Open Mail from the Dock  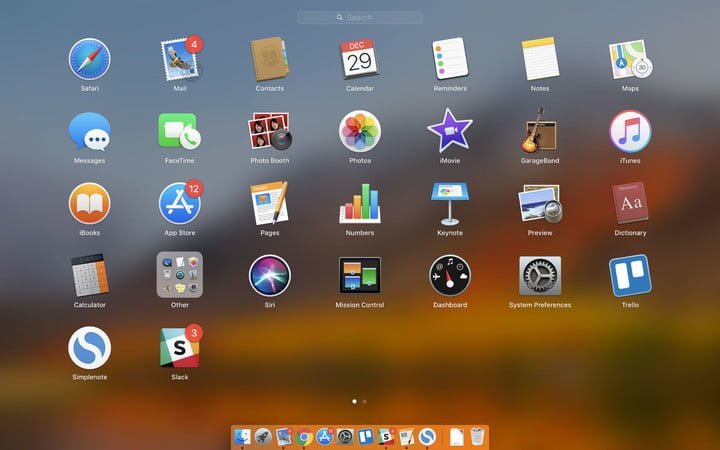tap(283, 436)
